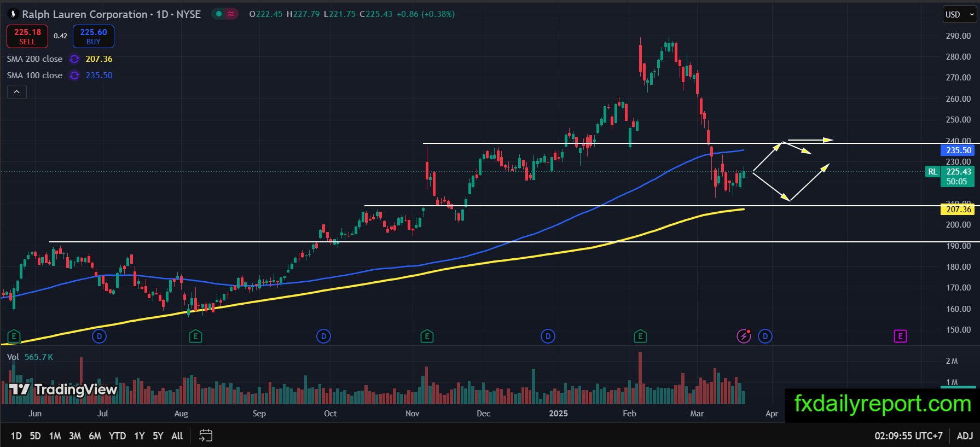Click the Sep label on time axis
Screen dimensions: 980x447
tap(259, 414)
